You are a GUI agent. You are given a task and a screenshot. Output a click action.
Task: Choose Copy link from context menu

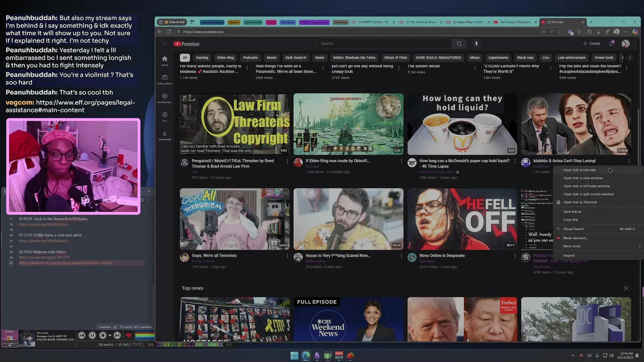pos(597,220)
